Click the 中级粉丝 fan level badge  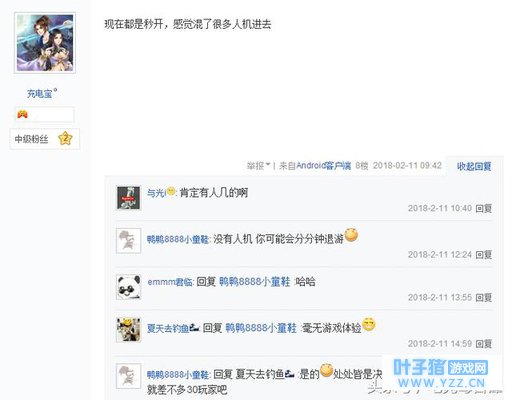[x=45, y=139]
